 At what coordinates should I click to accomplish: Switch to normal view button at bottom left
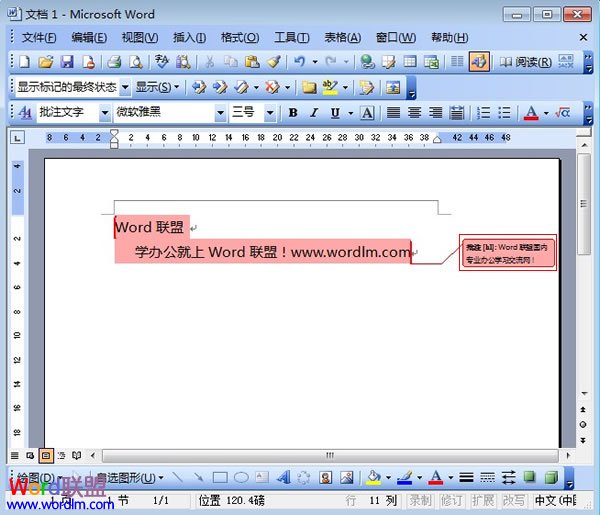click(15, 455)
